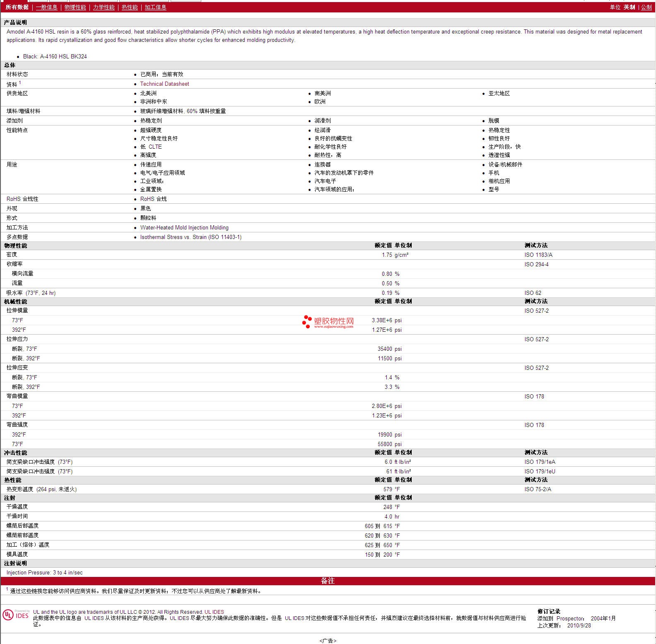Click tensile strain value '3.3'

(388, 387)
